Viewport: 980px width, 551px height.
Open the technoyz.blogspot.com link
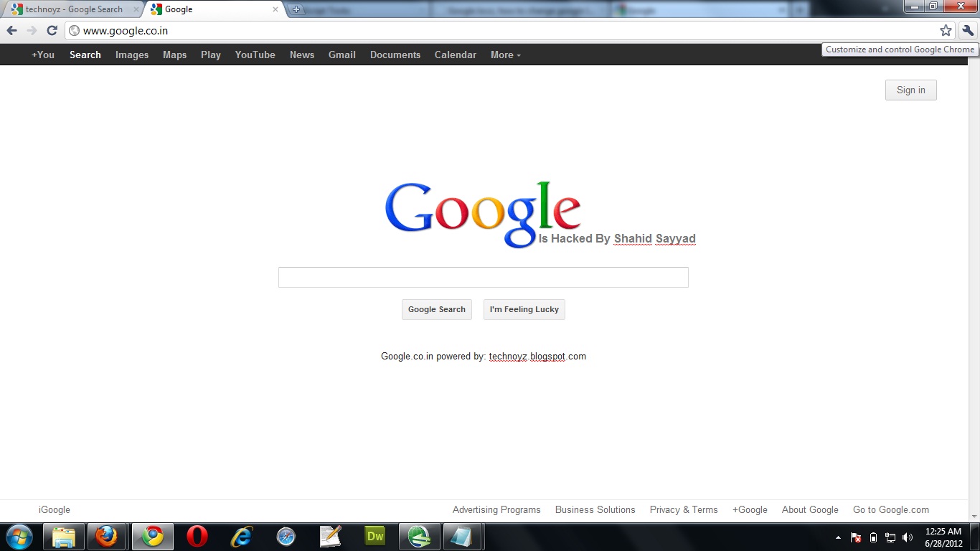(x=537, y=356)
